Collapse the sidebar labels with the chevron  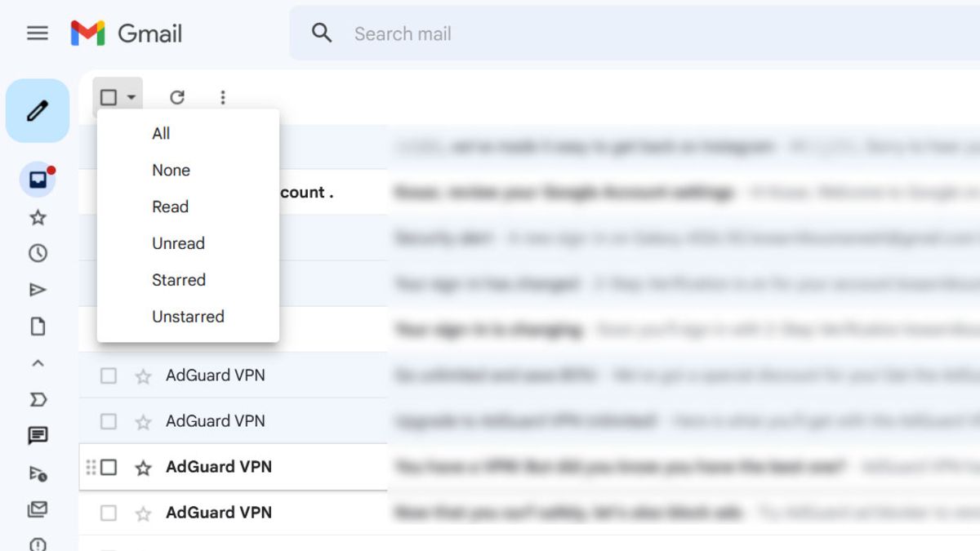[38, 363]
